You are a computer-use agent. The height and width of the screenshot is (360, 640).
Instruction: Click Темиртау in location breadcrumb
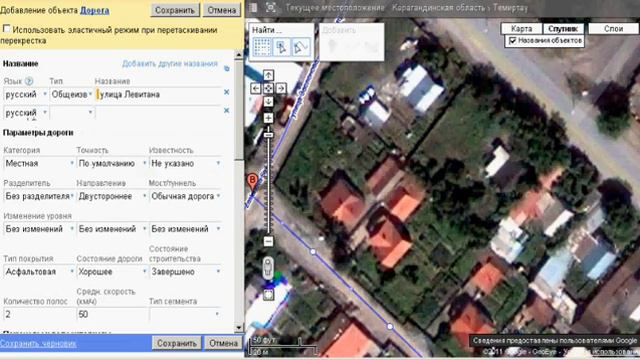(x=510, y=8)
